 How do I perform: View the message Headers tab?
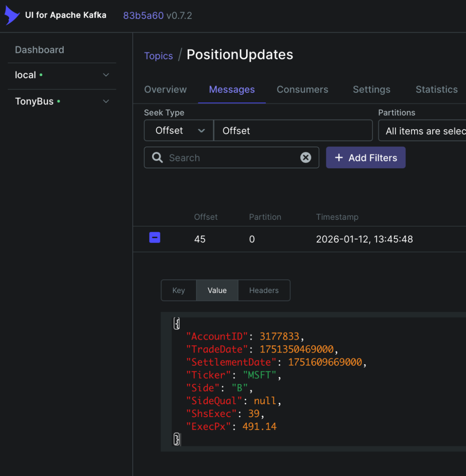(264, 290)
